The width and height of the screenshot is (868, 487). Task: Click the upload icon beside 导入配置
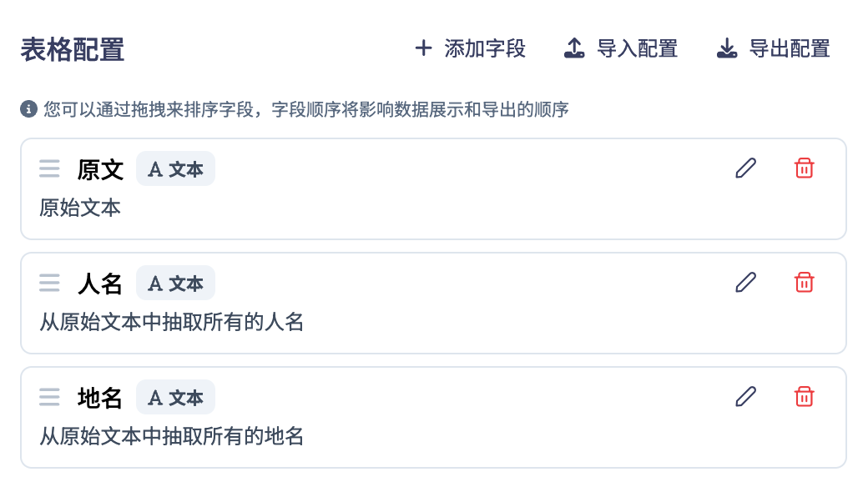(x=573, y=49)
